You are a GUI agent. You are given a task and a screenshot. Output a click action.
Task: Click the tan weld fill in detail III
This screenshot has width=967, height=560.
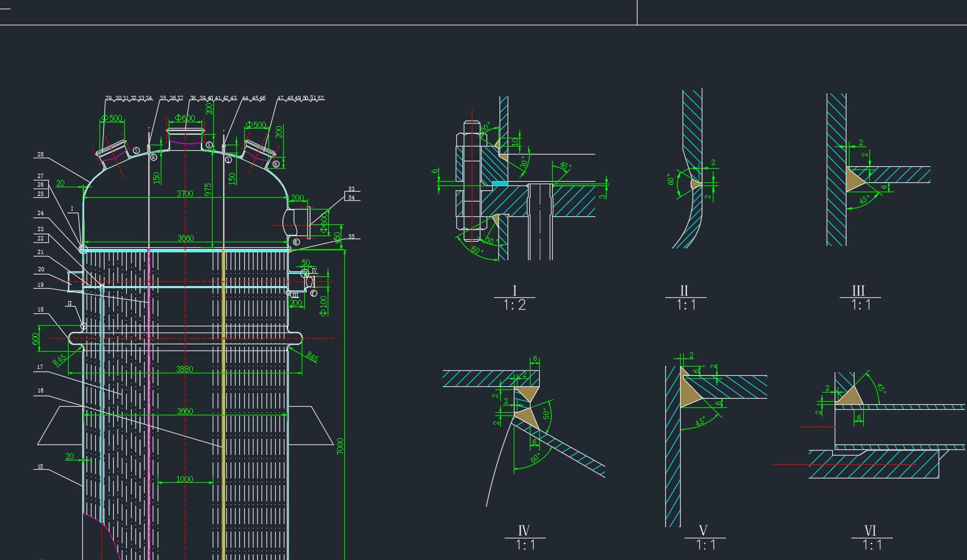pos(854,180)
